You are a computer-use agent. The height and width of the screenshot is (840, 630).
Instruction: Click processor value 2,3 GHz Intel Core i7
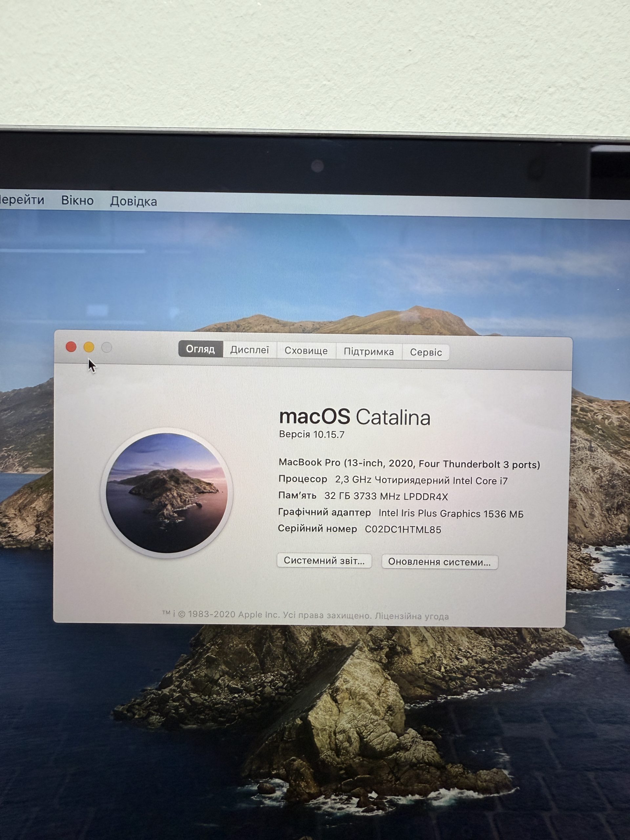[x=421, y=480]
